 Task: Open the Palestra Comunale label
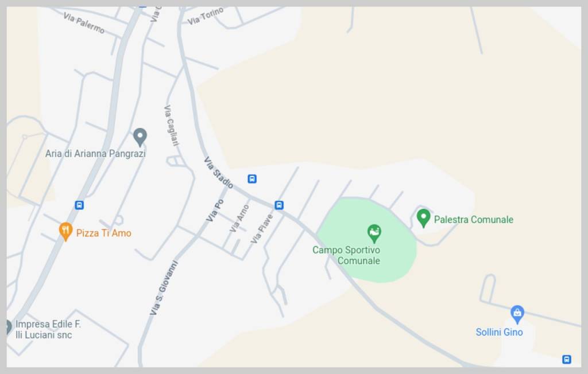coord(474,220)
